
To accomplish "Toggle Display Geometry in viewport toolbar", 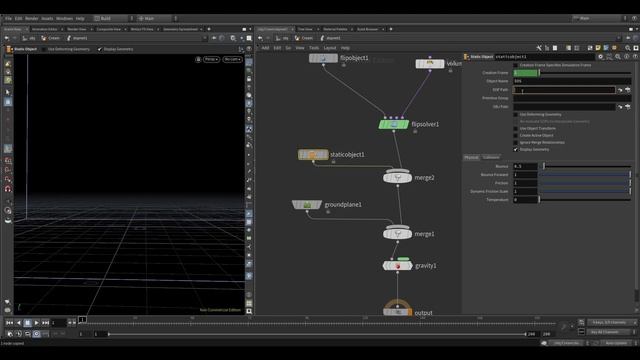I will [100, 49].
